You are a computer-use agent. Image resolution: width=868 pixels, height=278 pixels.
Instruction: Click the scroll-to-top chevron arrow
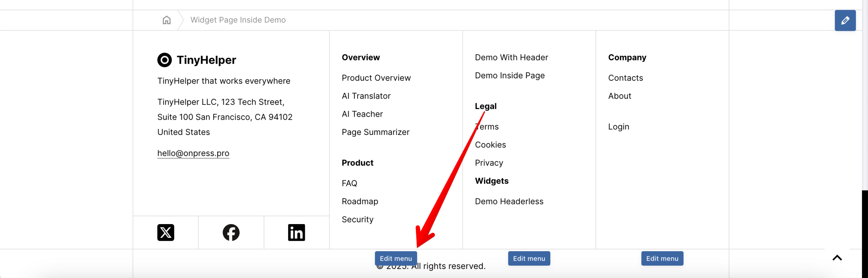[837, 258]
